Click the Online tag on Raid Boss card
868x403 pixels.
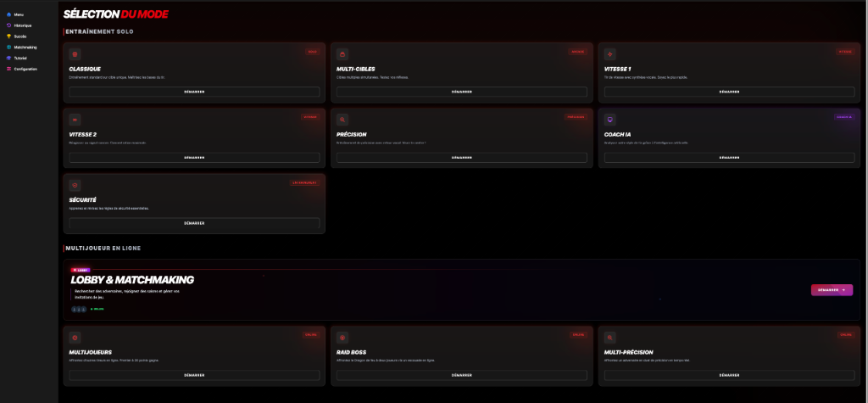pos(578,335)
